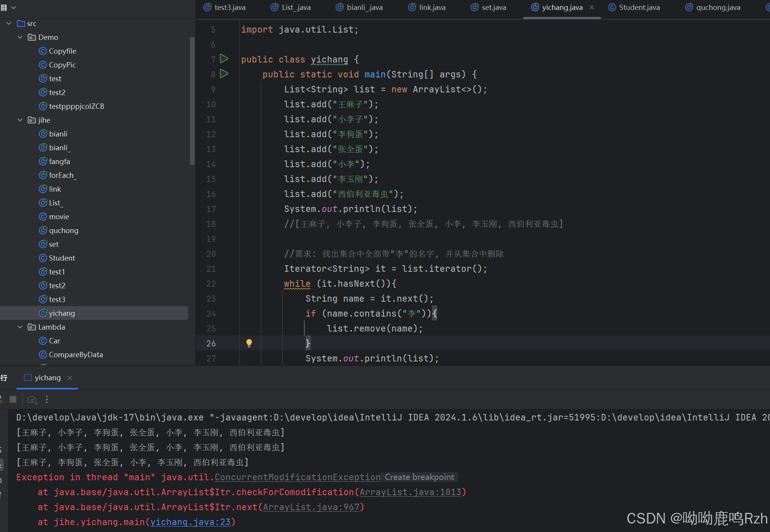
Task: Collapse the jihe package
Action: click(20, 120)
